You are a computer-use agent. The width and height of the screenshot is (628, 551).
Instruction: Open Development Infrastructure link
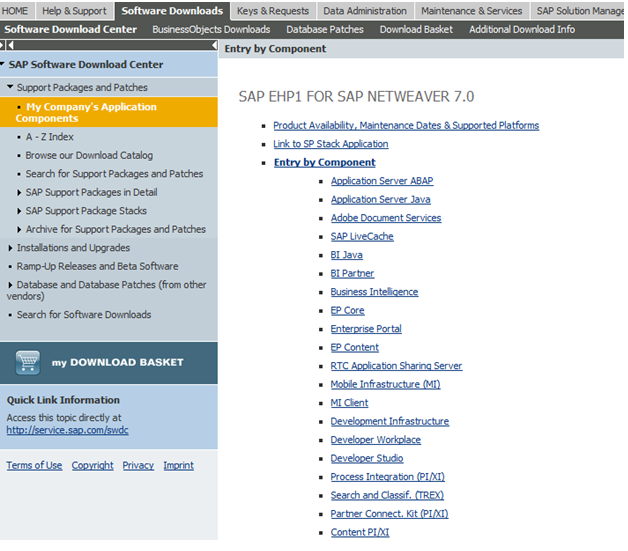pos(390,421)
